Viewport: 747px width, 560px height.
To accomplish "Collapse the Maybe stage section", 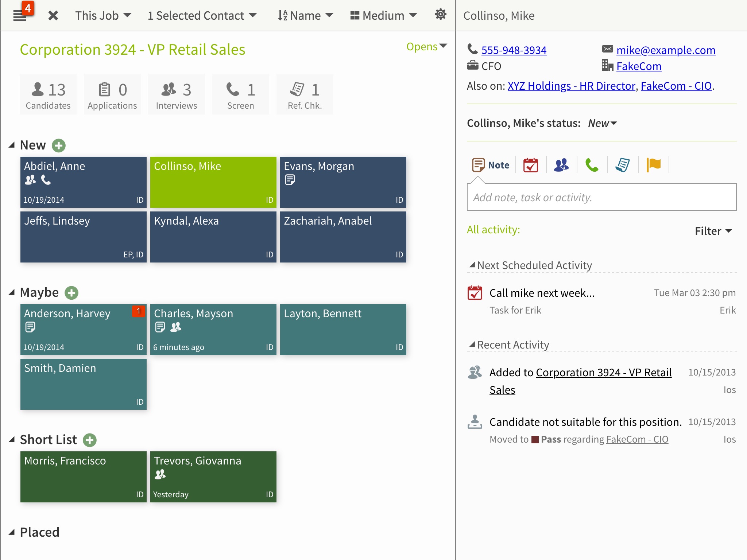I will pyautogui.click(x=12, y=292).
